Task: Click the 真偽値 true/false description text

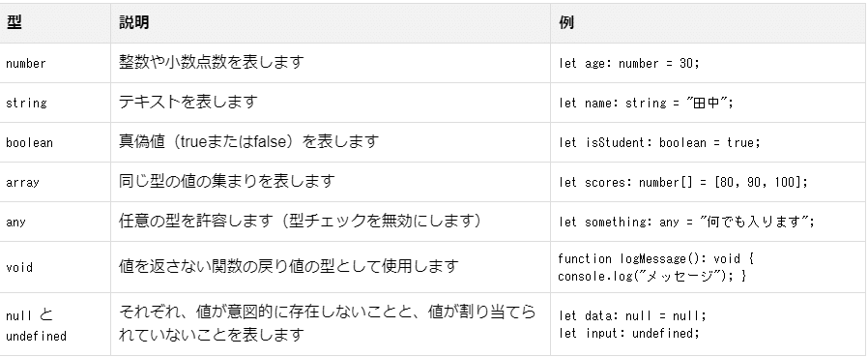Action: point(248,142)
